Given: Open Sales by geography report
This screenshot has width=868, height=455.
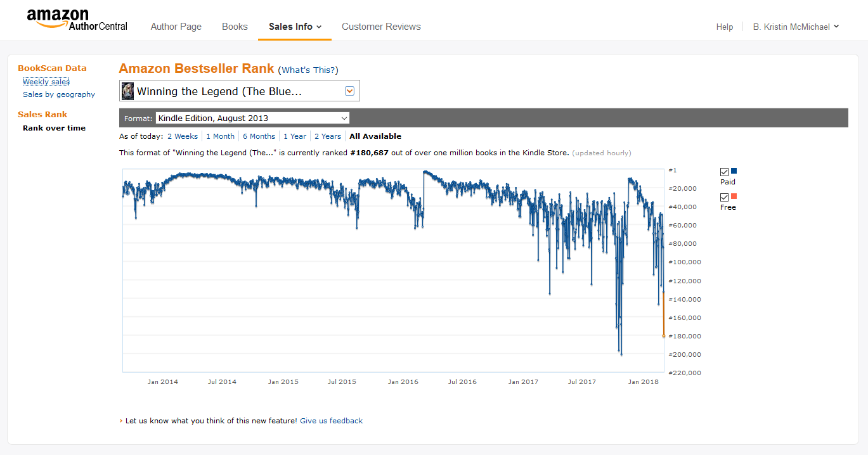Looking at the screenshot, I should point(59,94).
